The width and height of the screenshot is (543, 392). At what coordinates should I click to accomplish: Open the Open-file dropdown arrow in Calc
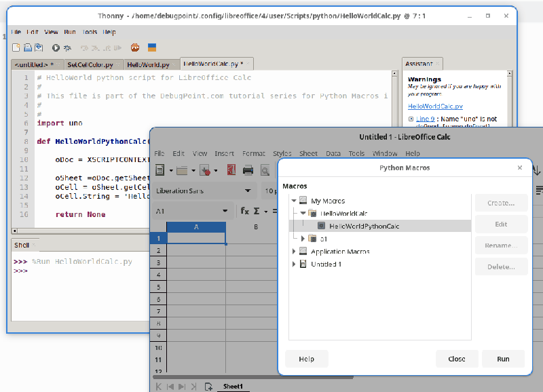193,171
